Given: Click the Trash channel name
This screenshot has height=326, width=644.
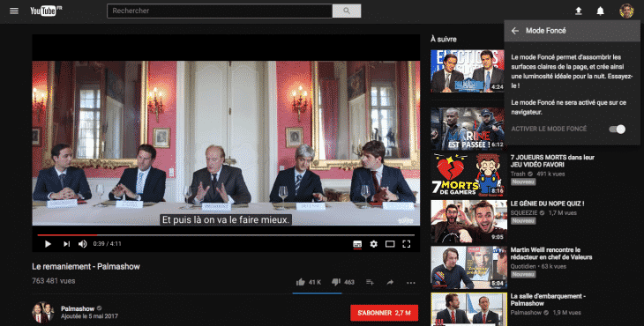Looking at the screenshot, I should pos(518,174).
